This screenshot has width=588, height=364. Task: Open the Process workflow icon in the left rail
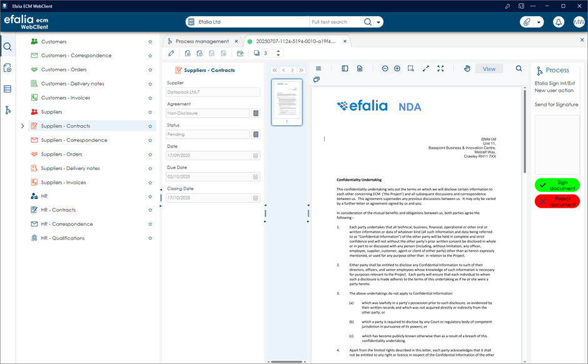pos(8,110)
